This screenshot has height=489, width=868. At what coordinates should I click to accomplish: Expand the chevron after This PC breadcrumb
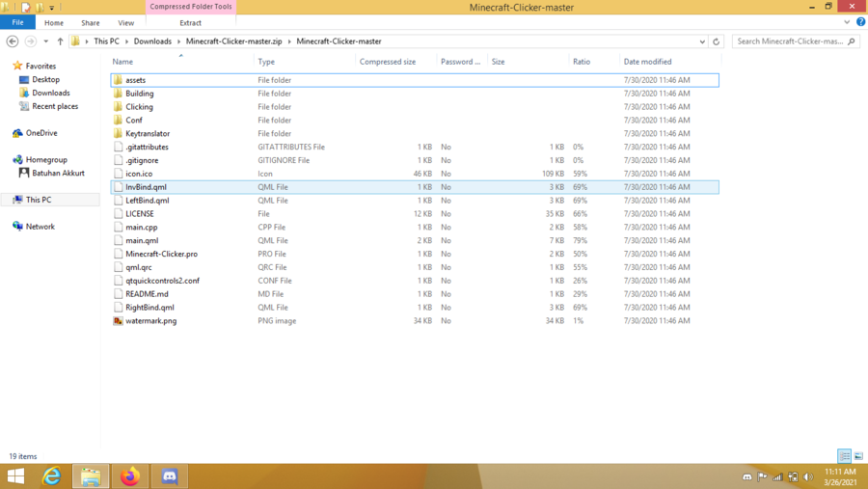click(x=126, y=41)
